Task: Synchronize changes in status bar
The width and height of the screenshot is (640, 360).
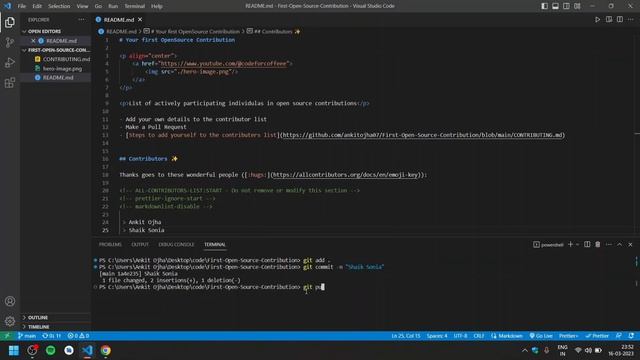Action: (x=52, y=336)
